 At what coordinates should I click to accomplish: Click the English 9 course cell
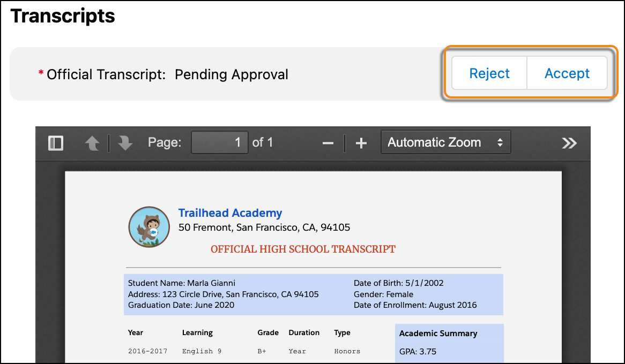click(202, 351)
